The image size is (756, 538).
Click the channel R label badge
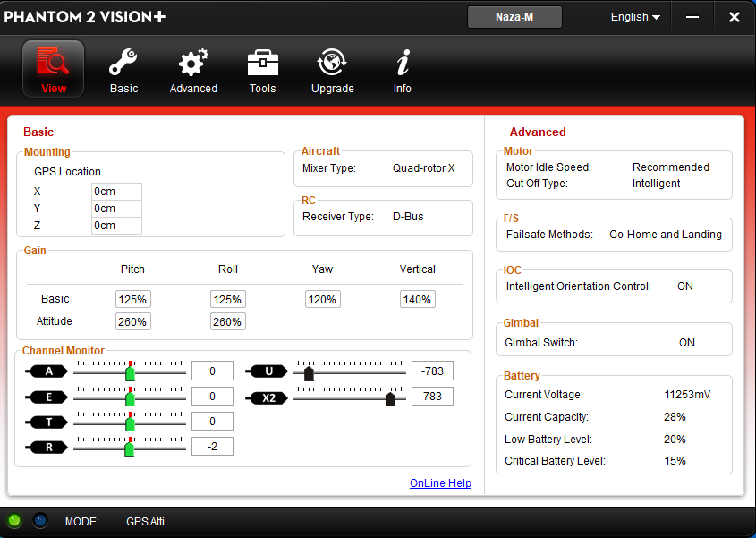(47, 448)
